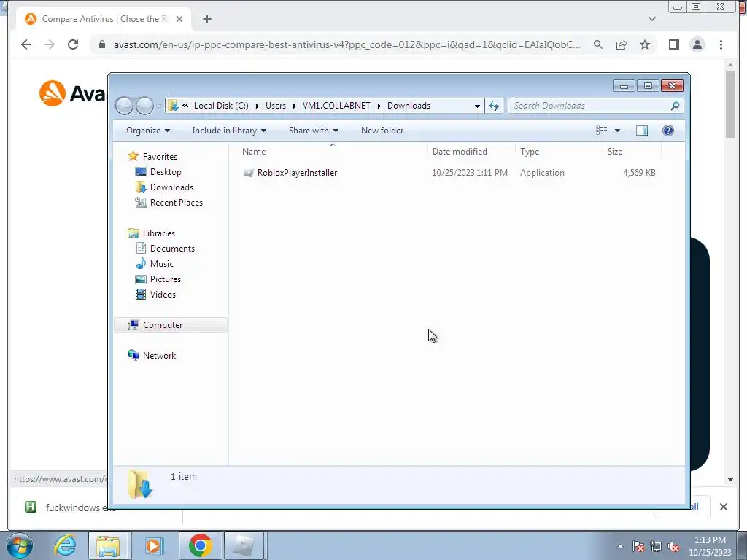Refresh the Downloads folder view
Screen dimensions: 747x560
click(x=494, y=106)
